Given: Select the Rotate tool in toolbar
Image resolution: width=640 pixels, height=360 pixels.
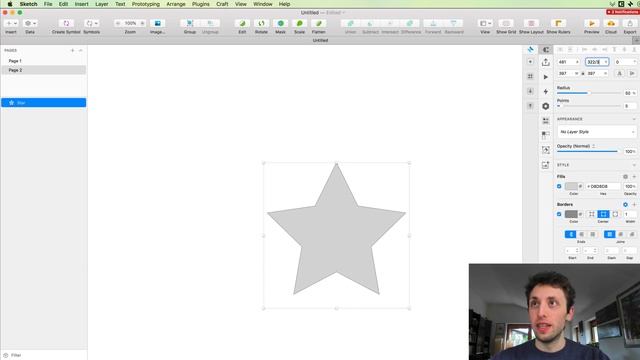Looking at the screenshot, I should click(261, 24).
